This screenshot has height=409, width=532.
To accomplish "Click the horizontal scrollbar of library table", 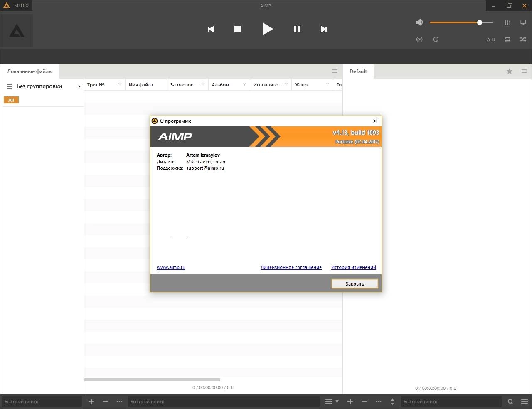I will (152, 379).
